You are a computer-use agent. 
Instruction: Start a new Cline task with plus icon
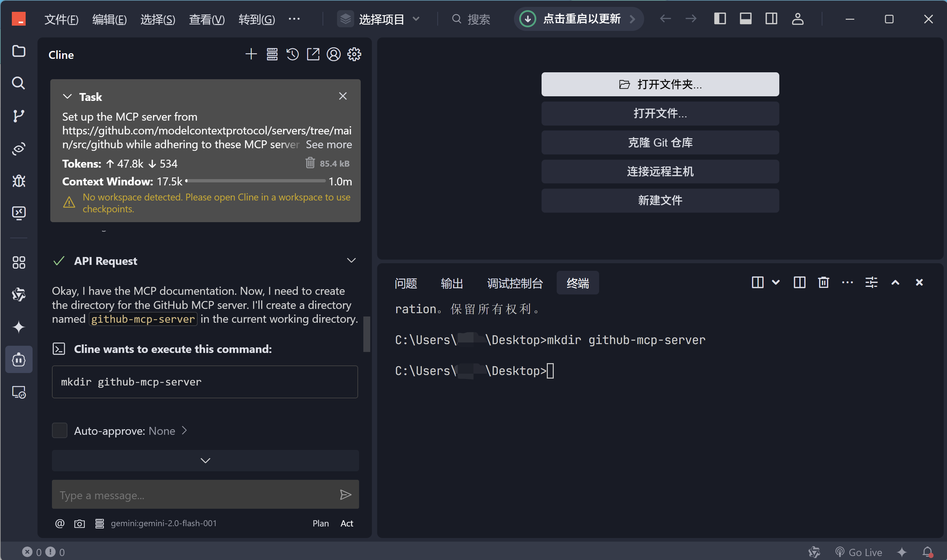coord(251,54)
